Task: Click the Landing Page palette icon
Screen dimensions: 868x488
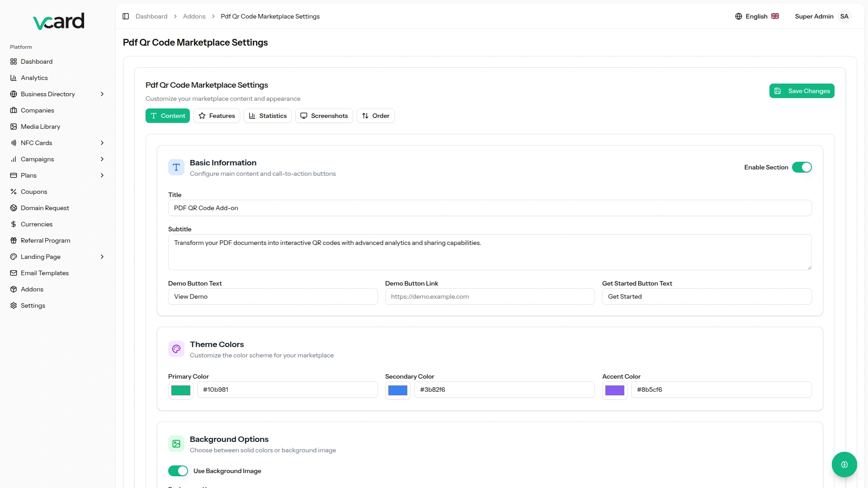Action: pos(14,257)
